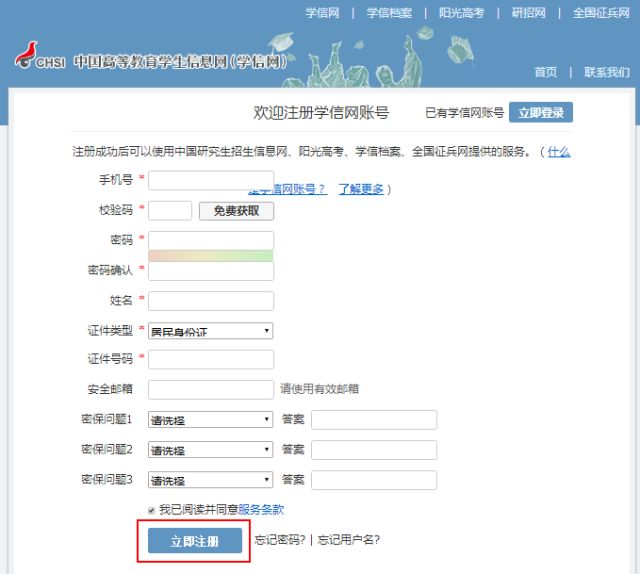Click the password strength indicator bar
Screen dimensions: 640x574
tap(211, 256)
